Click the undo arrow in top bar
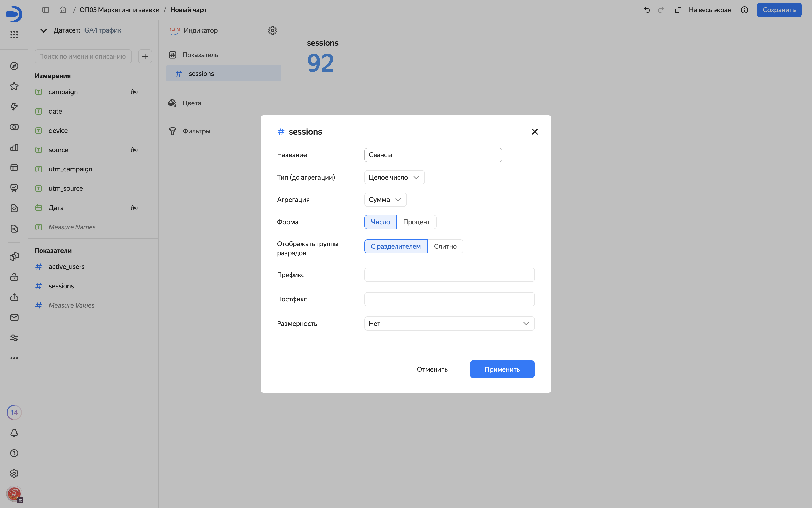Image resolution: width=812 pixels, height=508 pixels. click(647, 10)
